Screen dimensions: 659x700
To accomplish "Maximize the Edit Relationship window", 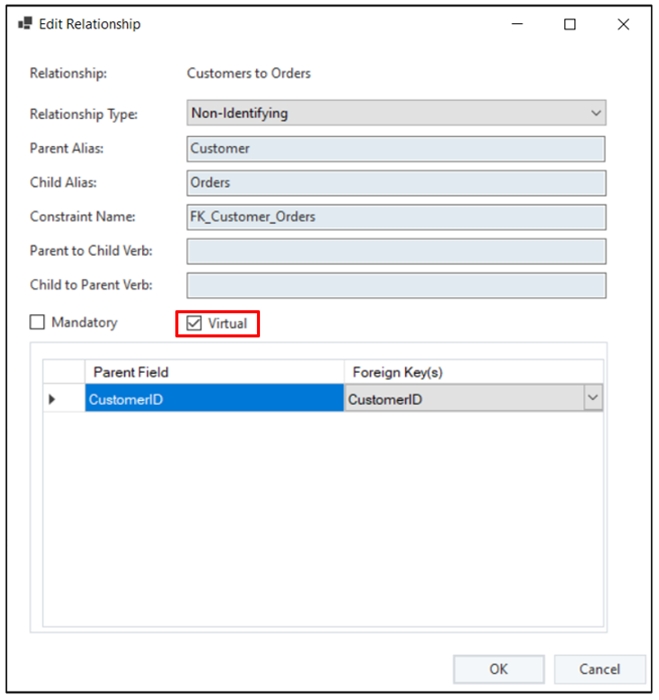I will (x=570, y=25).
